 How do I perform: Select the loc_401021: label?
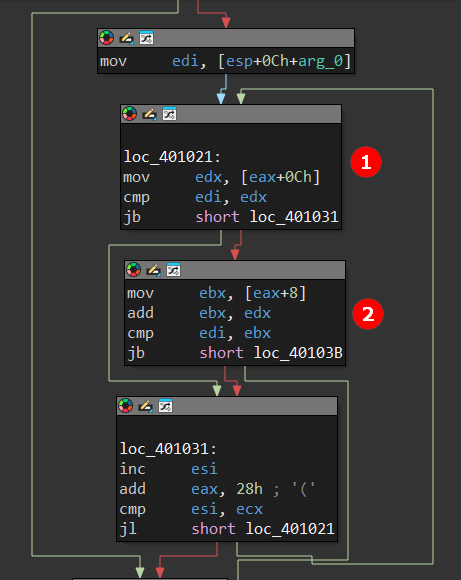tap(172, 157)
